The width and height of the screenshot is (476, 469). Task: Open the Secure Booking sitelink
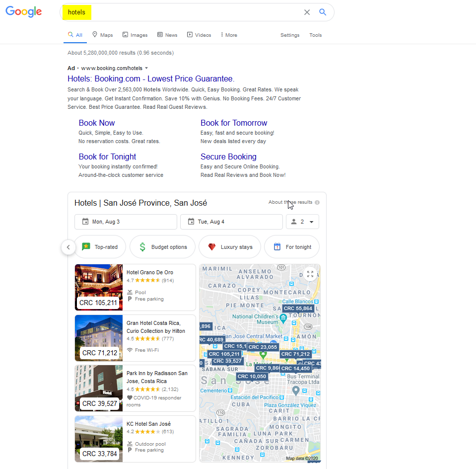(x=228, y=156)
